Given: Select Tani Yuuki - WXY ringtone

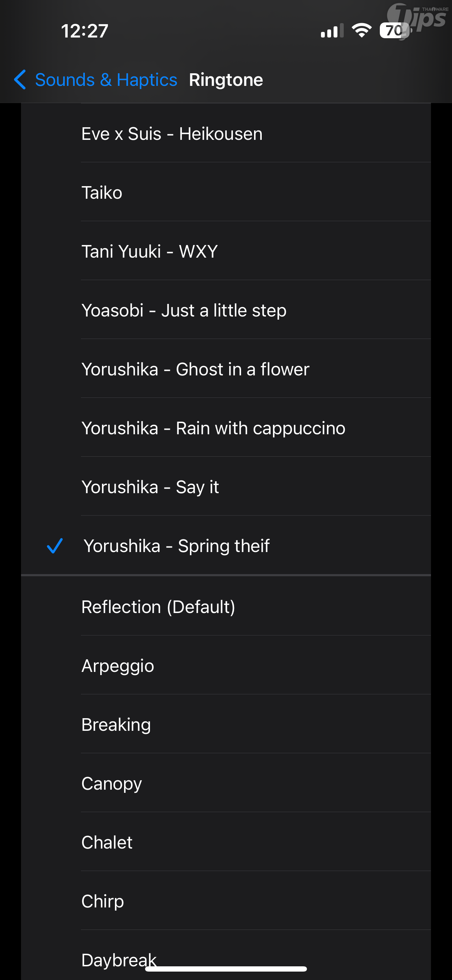Looking at the screenshot, I should point(150,251).
